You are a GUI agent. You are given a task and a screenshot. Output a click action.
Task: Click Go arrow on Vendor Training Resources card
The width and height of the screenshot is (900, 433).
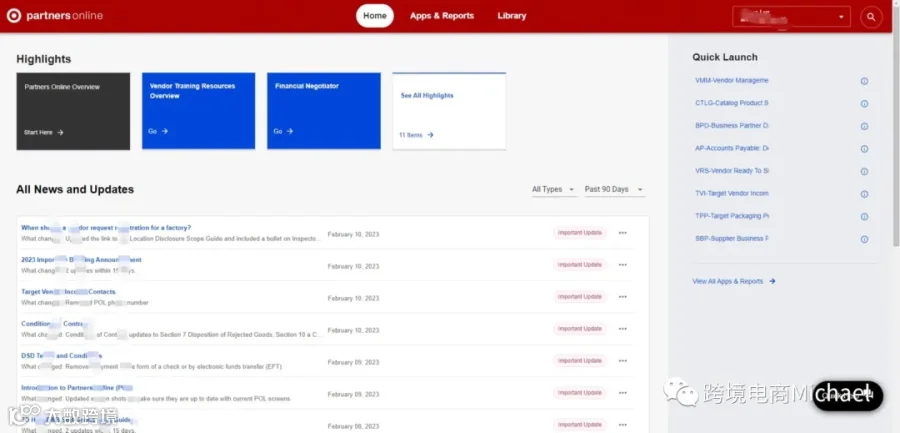[x=165, y=131]
